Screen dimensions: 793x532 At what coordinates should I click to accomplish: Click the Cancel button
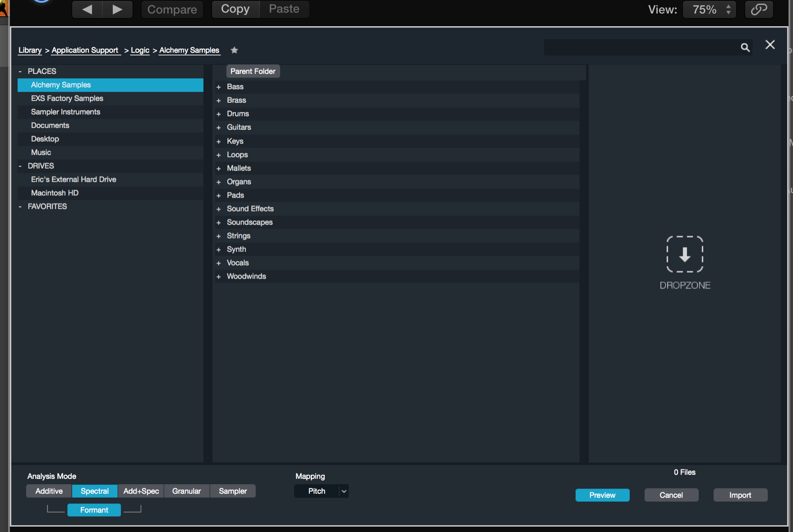(671, 495)
